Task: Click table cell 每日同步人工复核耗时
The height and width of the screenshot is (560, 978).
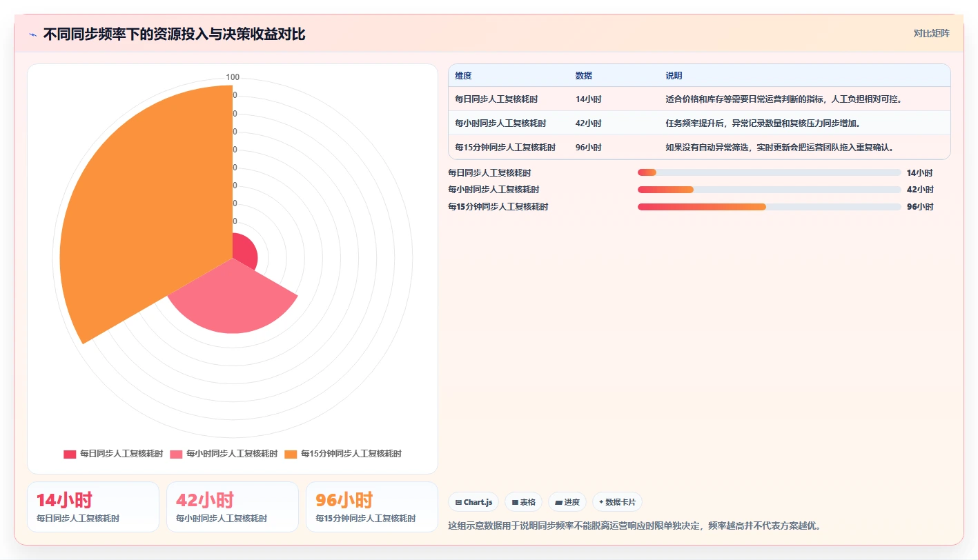Action: pos(496,99)
